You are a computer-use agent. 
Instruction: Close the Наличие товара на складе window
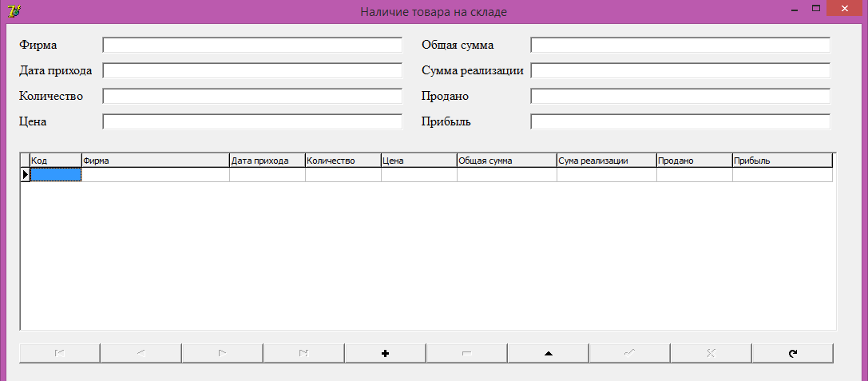[844, 9]
